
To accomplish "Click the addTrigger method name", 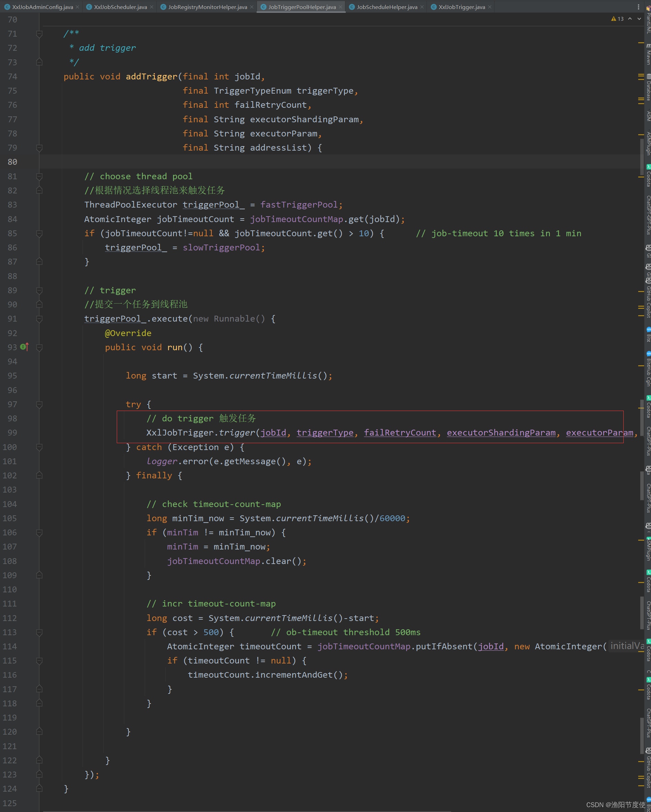I will pyautogui.click(x=151, y=77).
